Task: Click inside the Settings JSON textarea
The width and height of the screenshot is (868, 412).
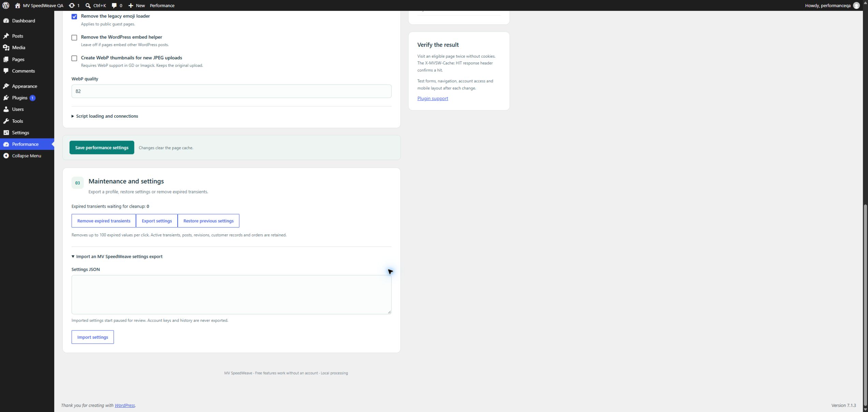Action: (231, 295)
